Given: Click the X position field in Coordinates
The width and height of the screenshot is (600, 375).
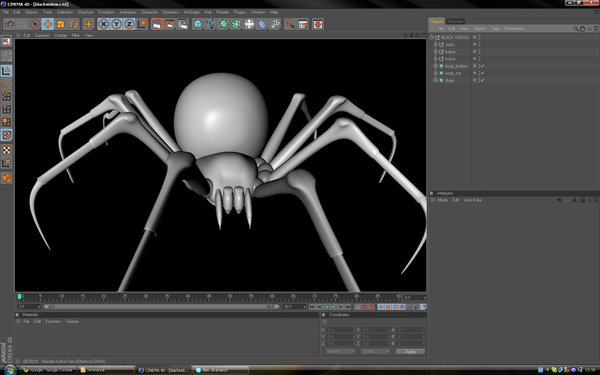Looking at the screenshot, I should click(340, 330).
